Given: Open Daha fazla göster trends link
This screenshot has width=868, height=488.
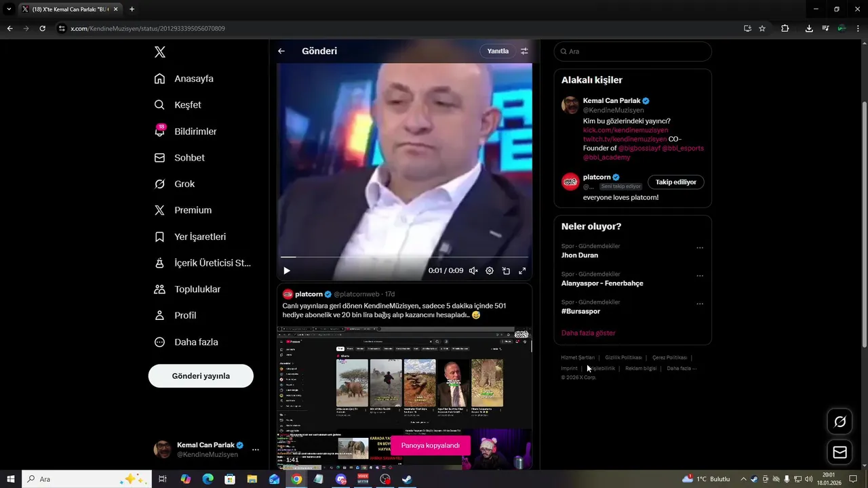Looking at the screenshot, I should coord(589,333).
